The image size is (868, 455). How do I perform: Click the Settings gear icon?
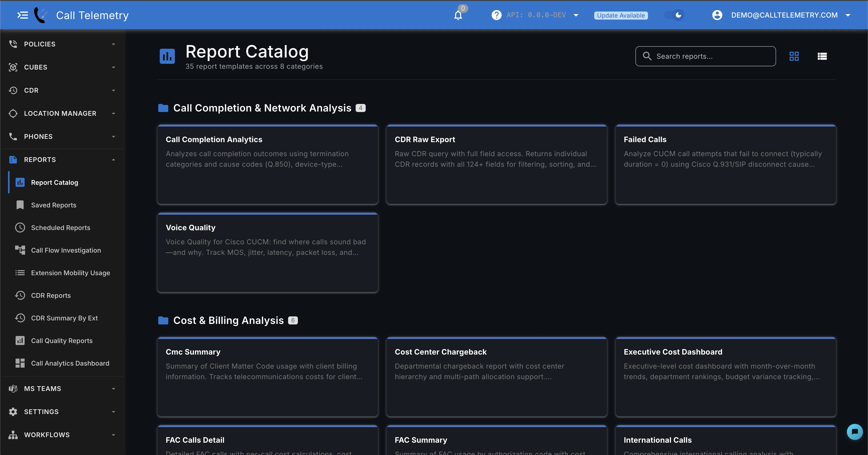click(x=13, y=412)
